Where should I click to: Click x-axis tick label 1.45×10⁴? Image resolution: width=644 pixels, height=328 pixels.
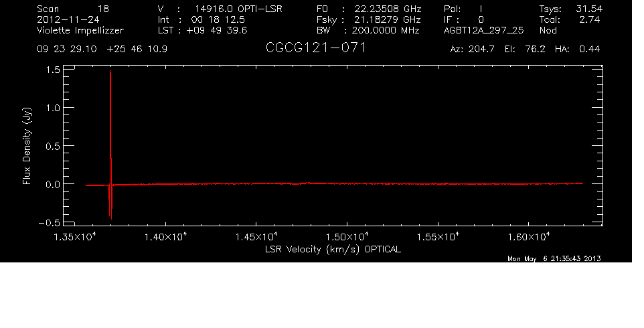tap(256, 237)
